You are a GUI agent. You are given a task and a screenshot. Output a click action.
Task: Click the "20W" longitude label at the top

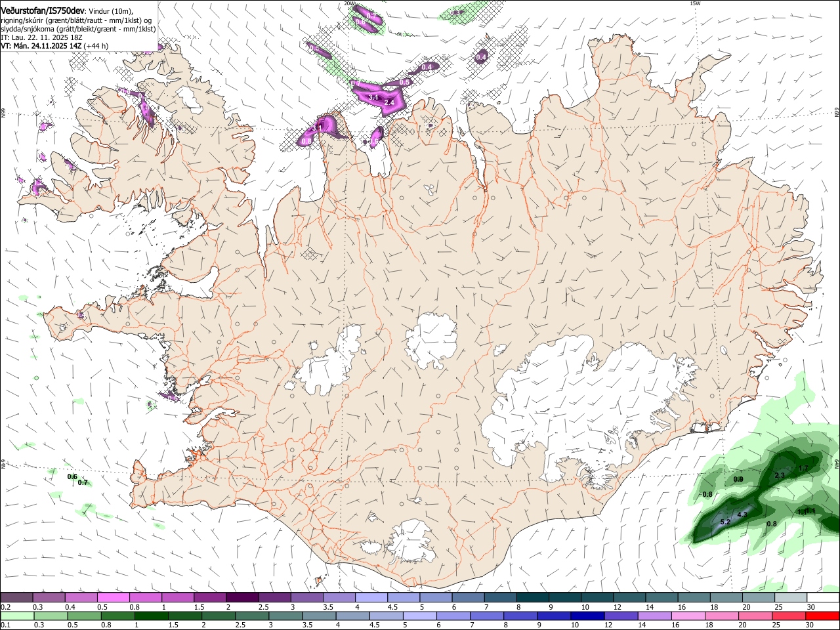click(x=350, y=3)
